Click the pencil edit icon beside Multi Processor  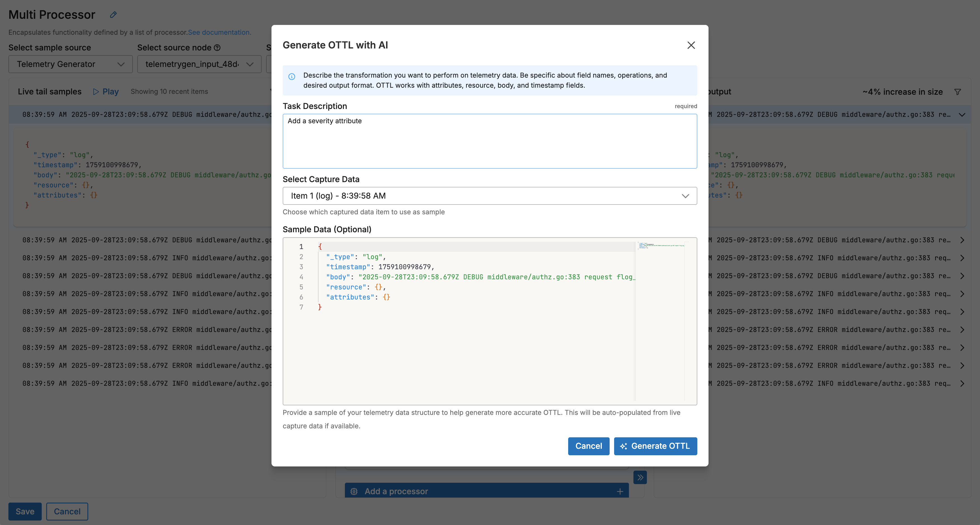point(113,15)
